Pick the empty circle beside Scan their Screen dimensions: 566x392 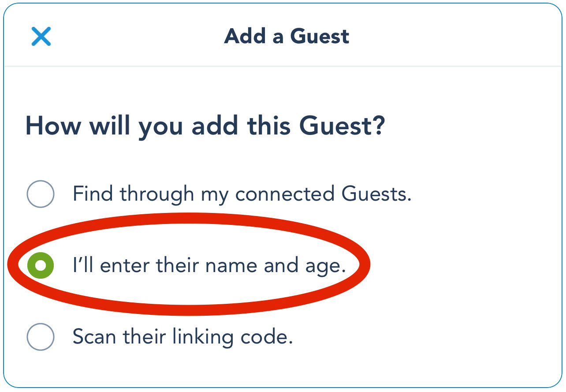click(x=41, y=337)
